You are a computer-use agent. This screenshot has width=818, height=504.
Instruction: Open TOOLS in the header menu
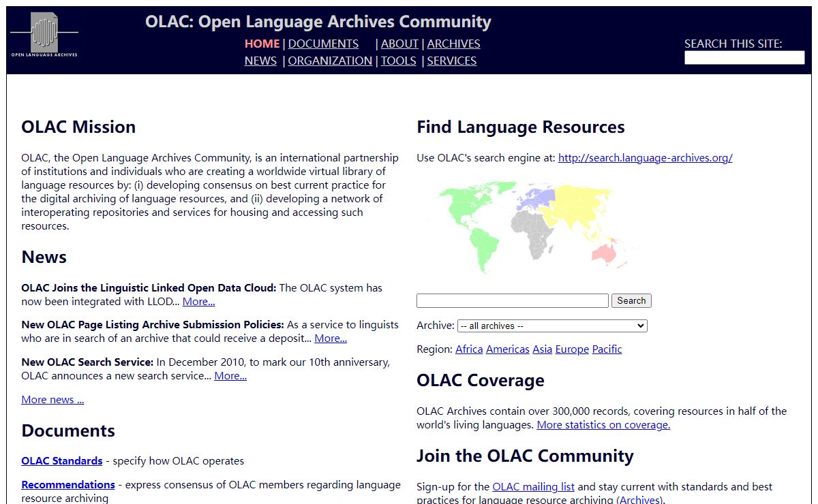click(x=398, y=61)
